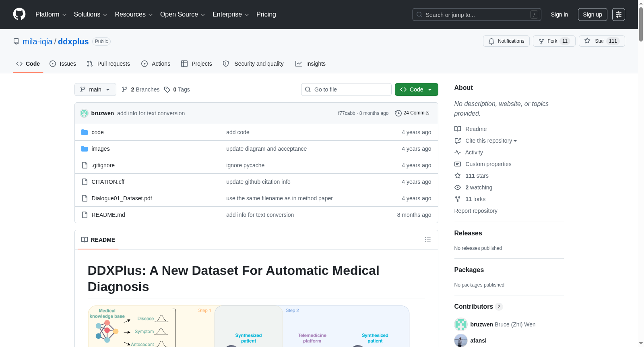Click Report repository link
The image size is (644, 347).
tap(476, 211)
